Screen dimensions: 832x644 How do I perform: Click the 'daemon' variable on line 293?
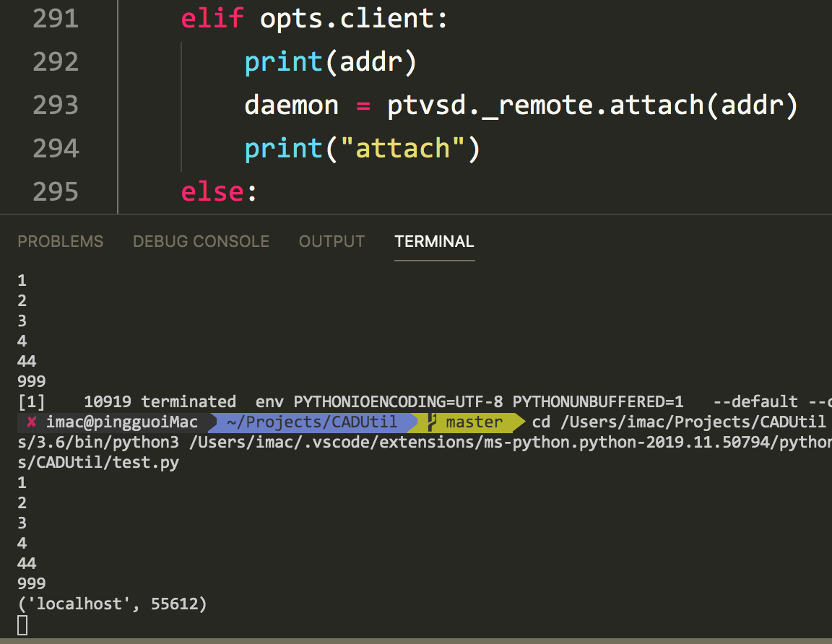click(291, 105)
